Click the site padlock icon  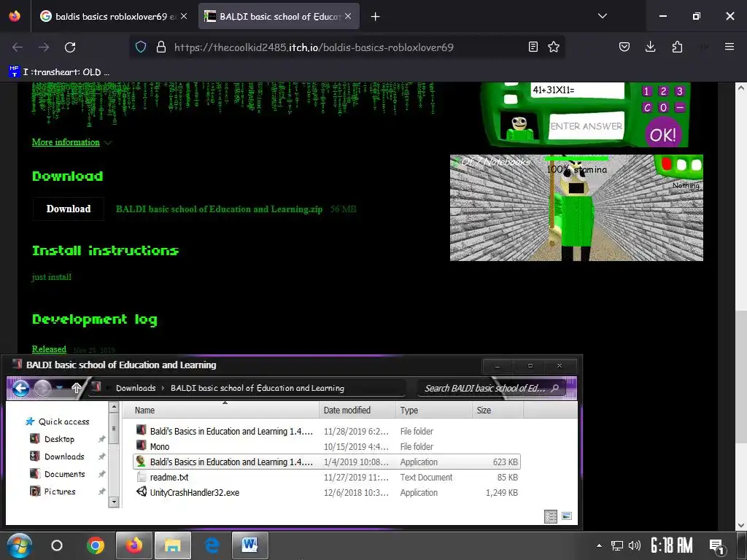[x=161, y=47]
